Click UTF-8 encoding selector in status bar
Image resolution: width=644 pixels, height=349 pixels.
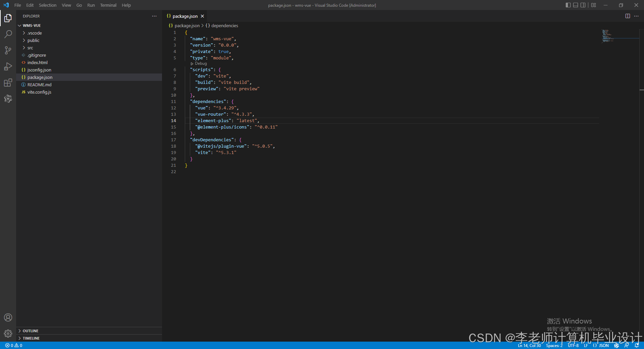(573, 345)
